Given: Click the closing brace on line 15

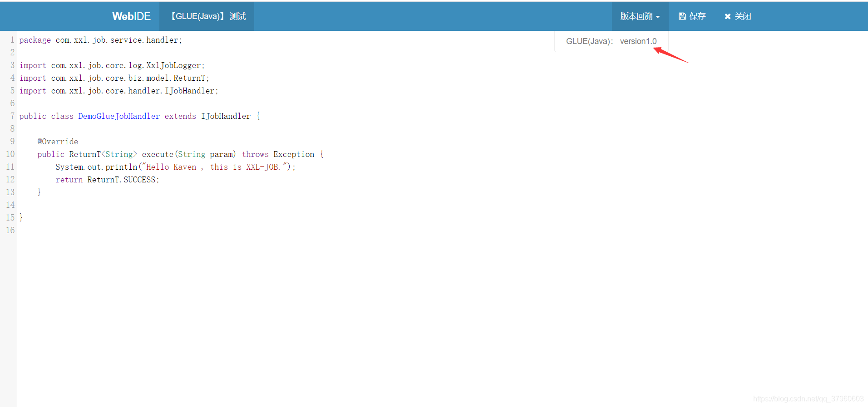Looking at the screenshot, I should click(21, 218).
